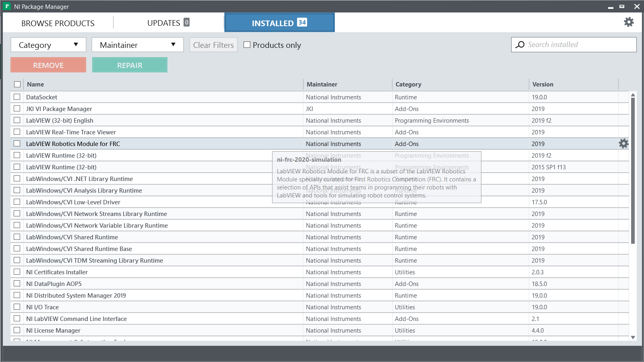The image size is (644, 362).
Task: Click LabVIEW Robotics Module for FRC name
Action: [73, 144]
